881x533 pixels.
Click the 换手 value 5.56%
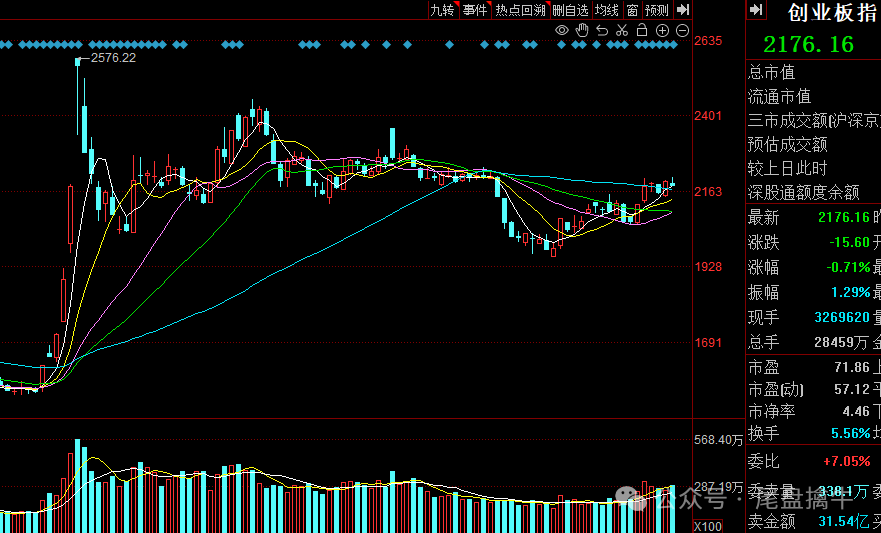851,433
